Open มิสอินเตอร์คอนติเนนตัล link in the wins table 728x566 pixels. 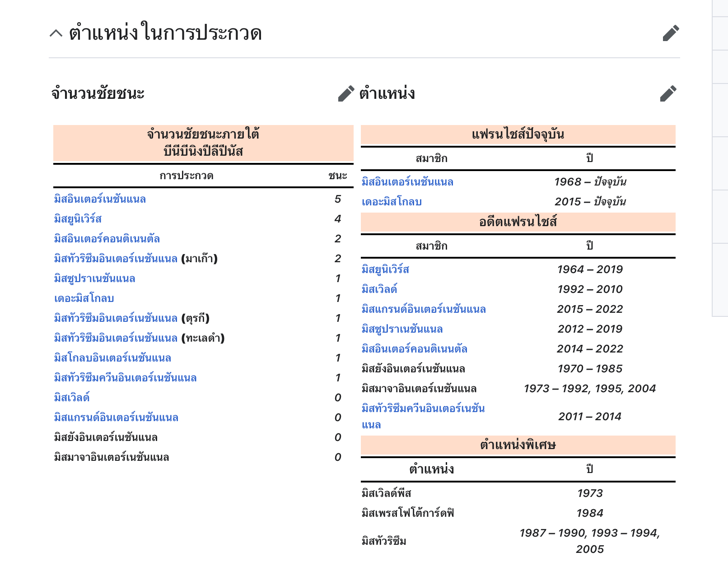pos(107,239)
